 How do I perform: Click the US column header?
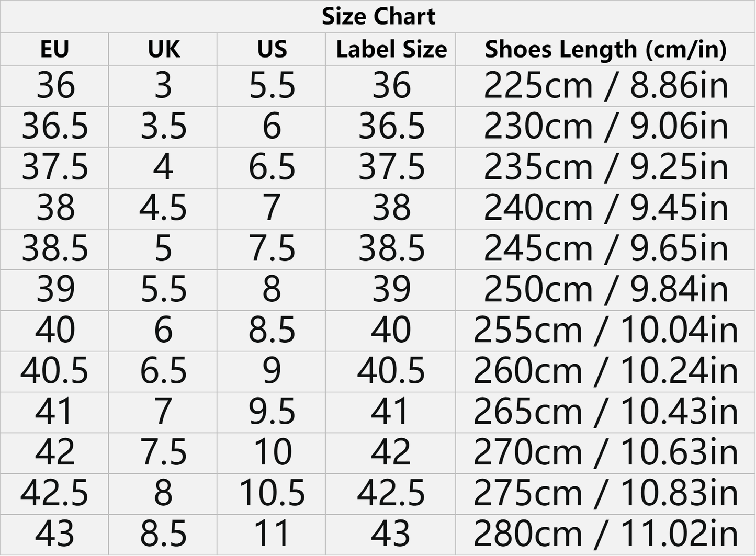click(x=272, y=50)
